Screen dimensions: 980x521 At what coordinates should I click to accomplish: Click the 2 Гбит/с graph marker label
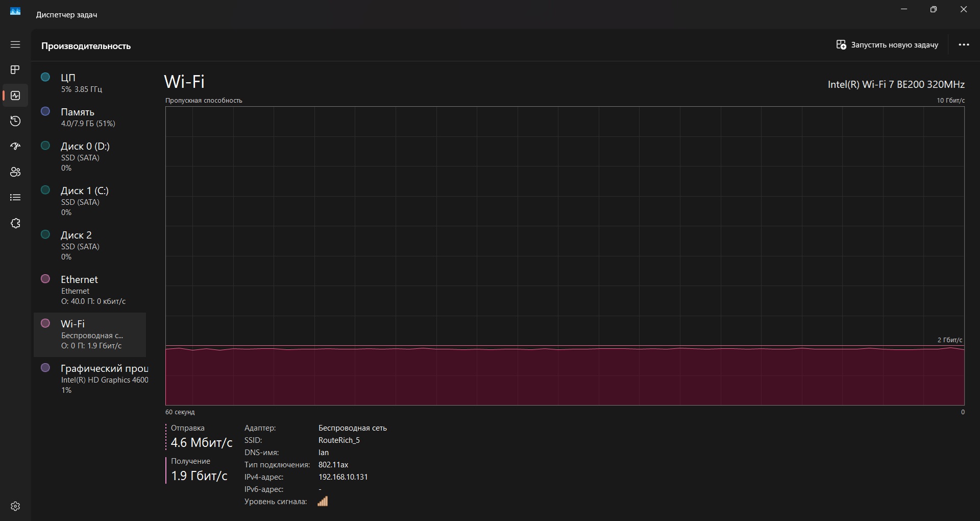(950, 340)
